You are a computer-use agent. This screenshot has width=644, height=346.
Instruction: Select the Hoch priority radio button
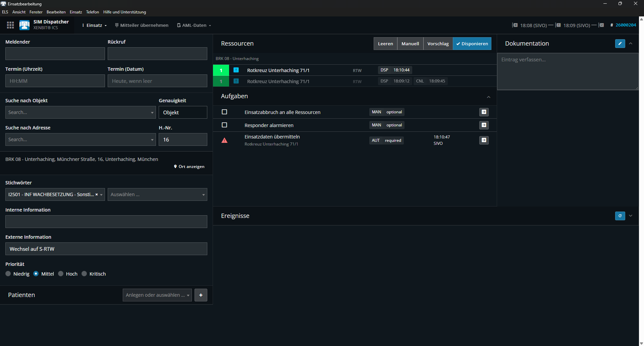[x=61, y=274]
